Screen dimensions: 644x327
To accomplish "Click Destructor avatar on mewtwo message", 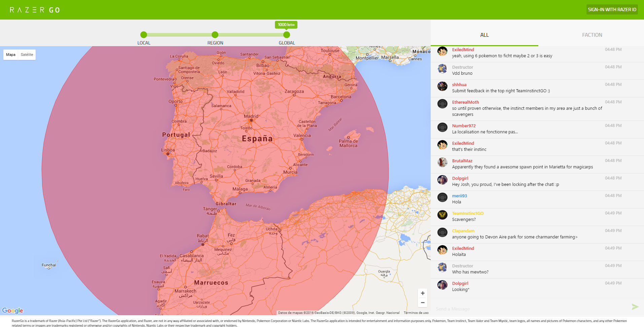I will click(x=442, y=267).
